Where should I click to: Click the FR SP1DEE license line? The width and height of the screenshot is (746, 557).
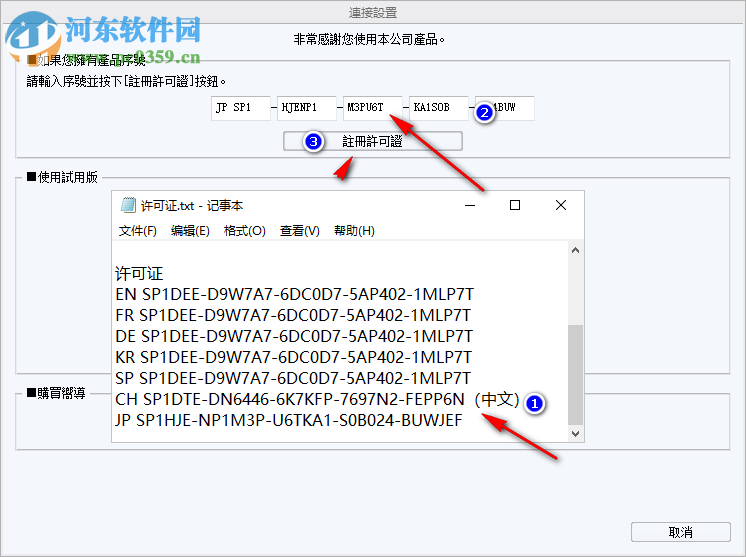tap(293, 315)
